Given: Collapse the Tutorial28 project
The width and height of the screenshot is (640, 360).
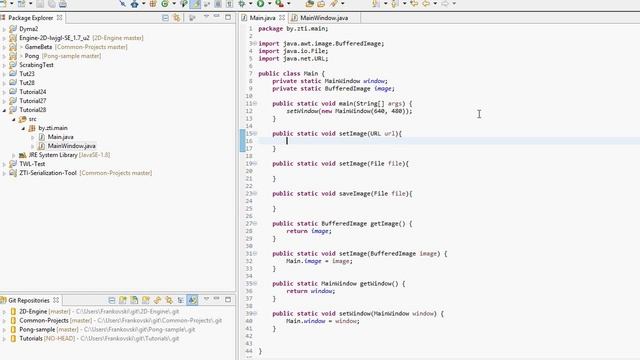Looking at the screenshot, I should (4, 110).
